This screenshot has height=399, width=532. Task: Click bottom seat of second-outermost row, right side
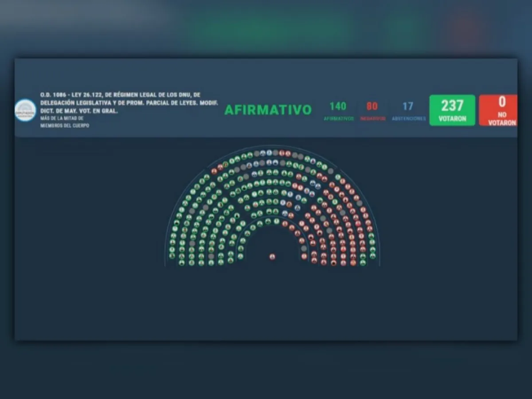(363, 262)
